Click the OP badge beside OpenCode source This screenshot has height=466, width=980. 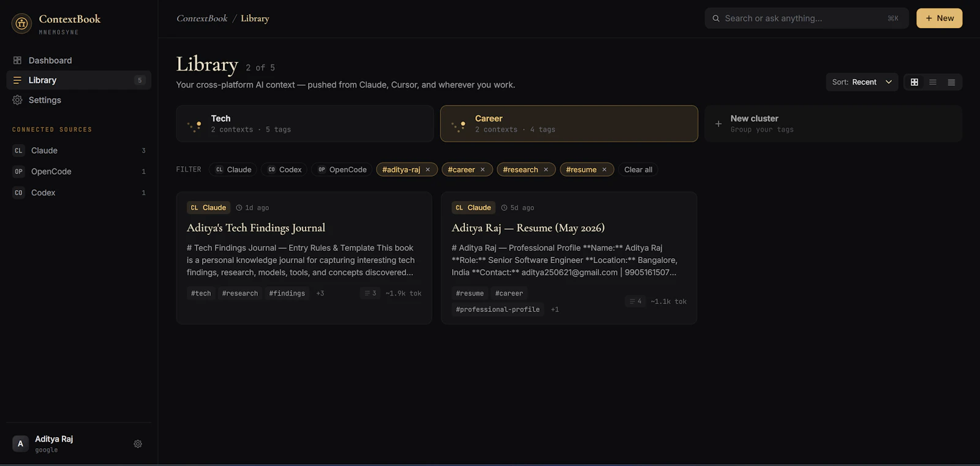(18, 172)
